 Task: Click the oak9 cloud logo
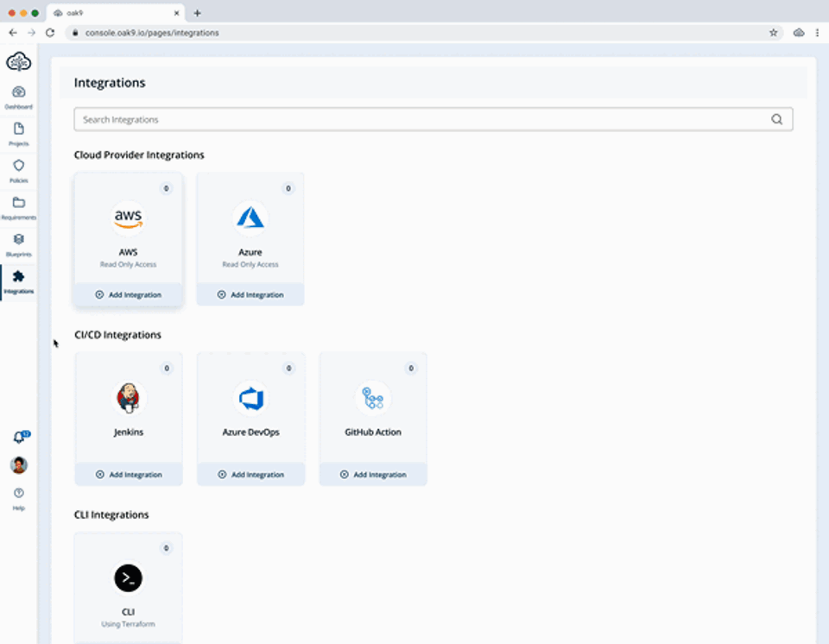[18, 62]
